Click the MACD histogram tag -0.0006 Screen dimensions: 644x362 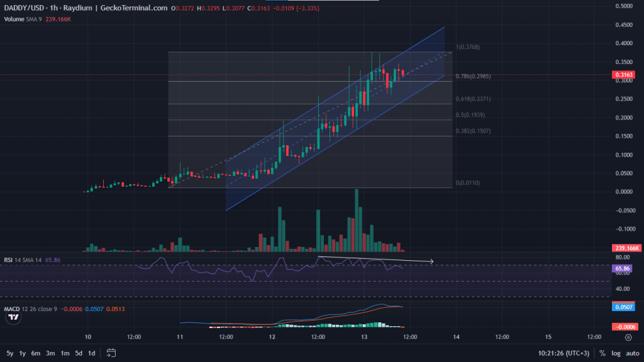623,327
